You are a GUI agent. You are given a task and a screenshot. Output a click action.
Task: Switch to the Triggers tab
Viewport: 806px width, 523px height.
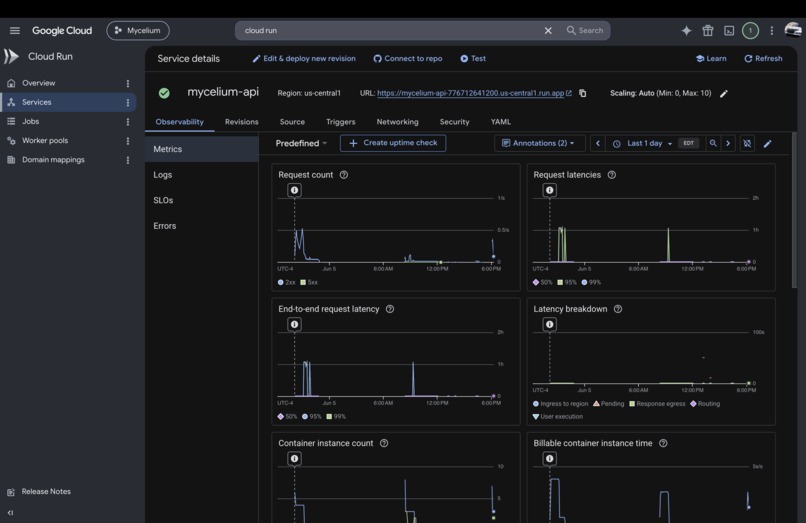(340, 122)
